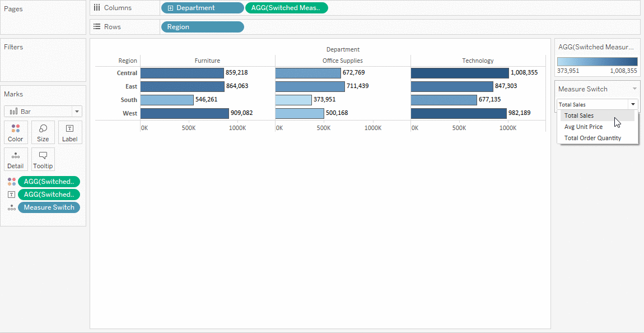Select Total Order Quantity from the list

click(x=592, y=137)
